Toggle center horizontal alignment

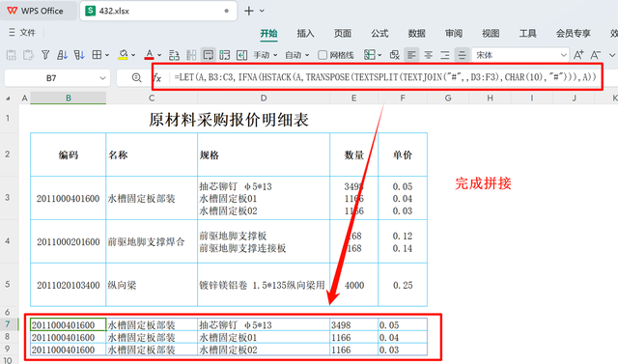point(429,55)
